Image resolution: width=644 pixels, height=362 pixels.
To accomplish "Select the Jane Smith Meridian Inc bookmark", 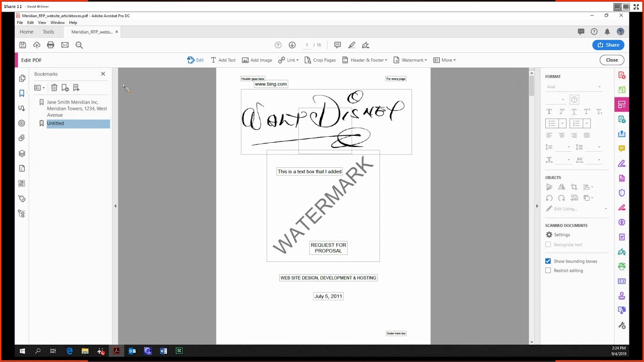I will pos(77,109).
